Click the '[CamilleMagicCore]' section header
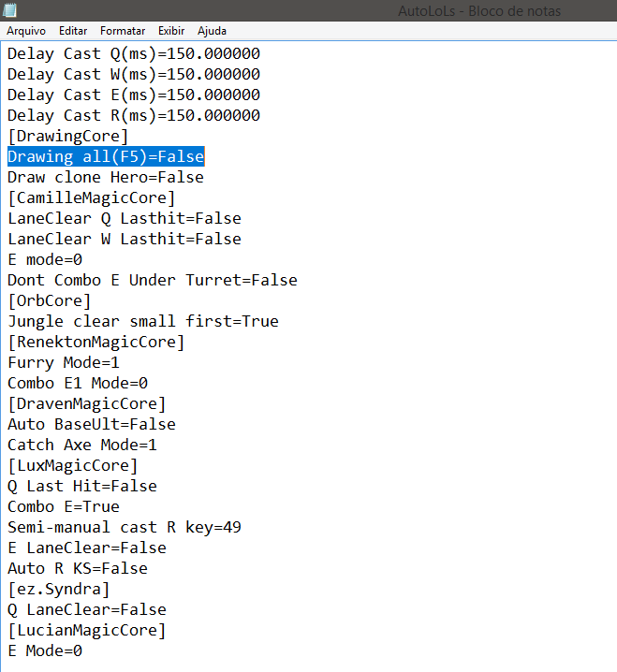Image resolution: width=617 pixels, height=672 pixels. [92, 198]
